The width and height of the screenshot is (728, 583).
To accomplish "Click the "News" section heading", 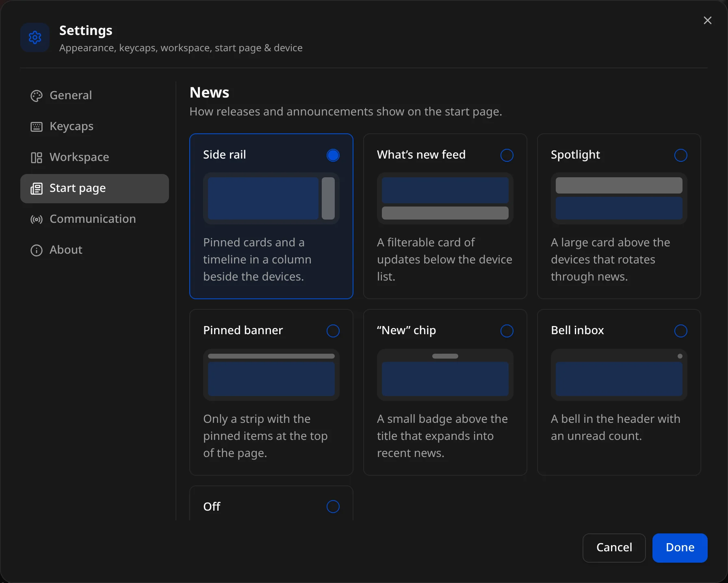I will tap(209, 93).
